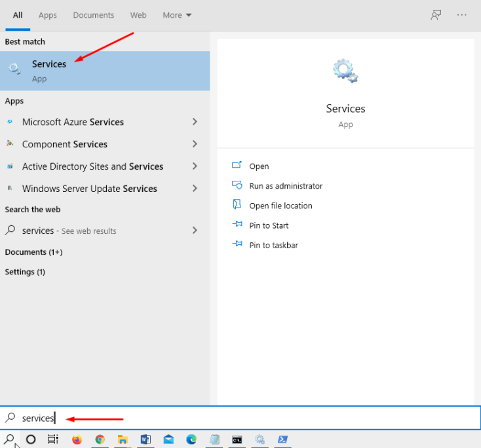Click the Run as administrator shield icon
This screenshot has height=448, width=481.
point(237,185)
